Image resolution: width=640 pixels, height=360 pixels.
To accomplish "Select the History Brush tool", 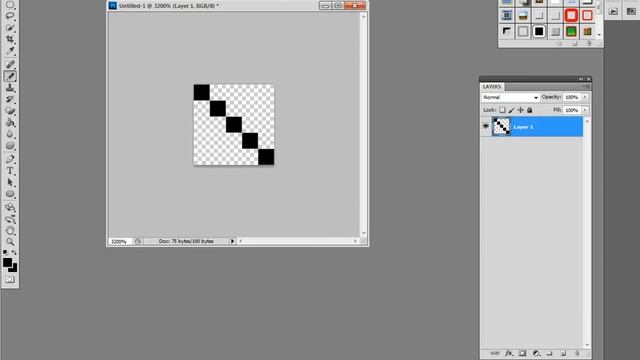I will [x=10, y=99].
